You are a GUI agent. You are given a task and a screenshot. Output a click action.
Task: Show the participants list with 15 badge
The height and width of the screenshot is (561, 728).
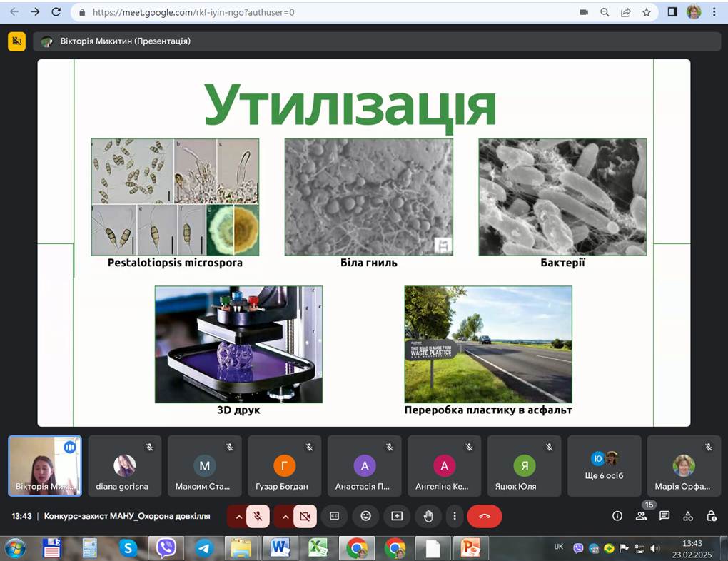(641, 516)
